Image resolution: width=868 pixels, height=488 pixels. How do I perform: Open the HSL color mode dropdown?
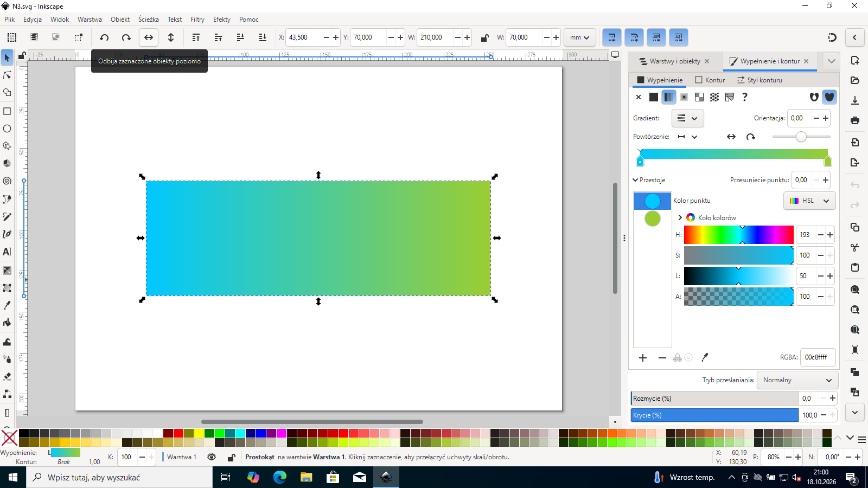[x=809, y=201]
